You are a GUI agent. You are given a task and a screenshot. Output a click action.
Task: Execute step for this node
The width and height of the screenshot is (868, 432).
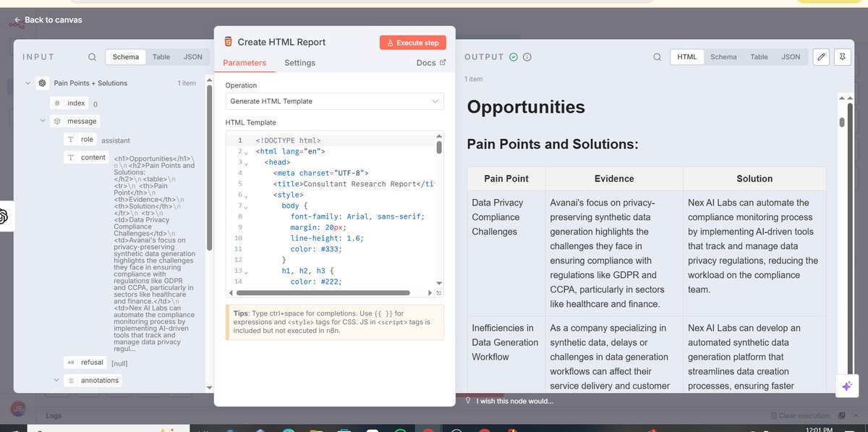[413, 43]
